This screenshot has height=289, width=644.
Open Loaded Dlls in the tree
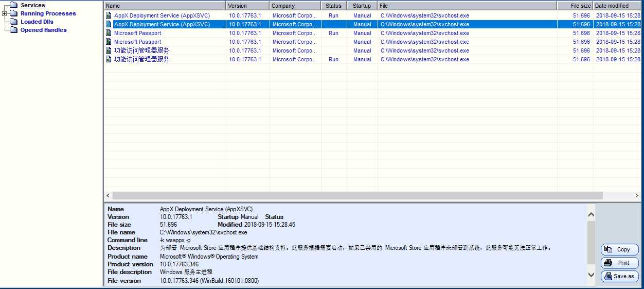37,22
